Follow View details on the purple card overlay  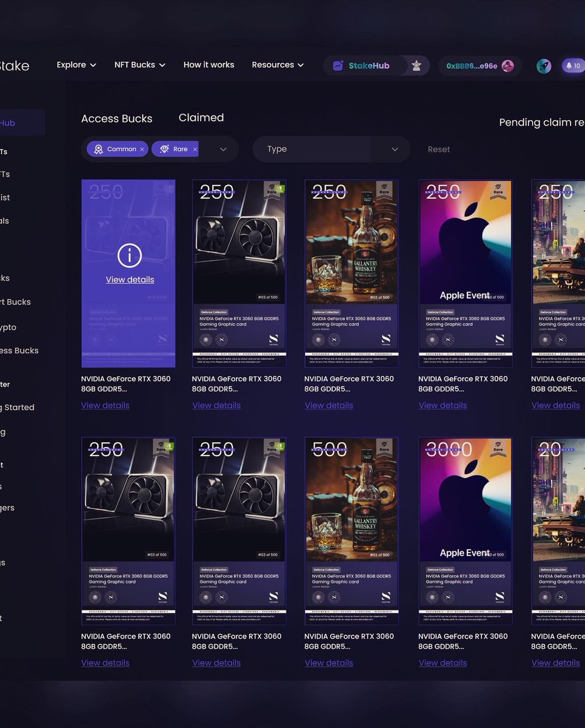130,280
